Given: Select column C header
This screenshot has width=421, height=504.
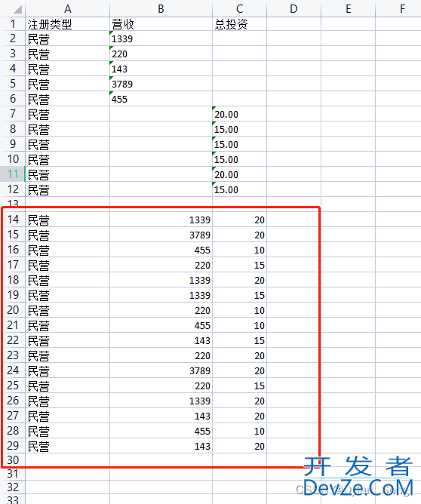Looking at the screenshot, I should coord(239,9).
